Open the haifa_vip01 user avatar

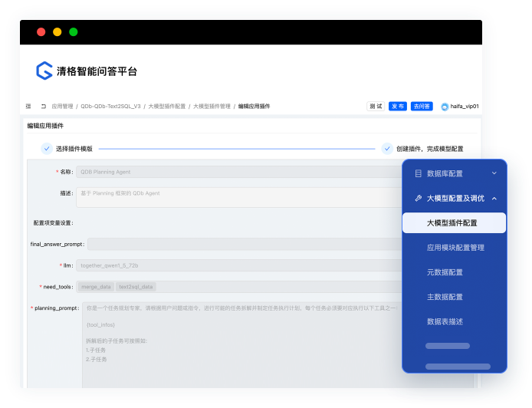coord(445,107)
